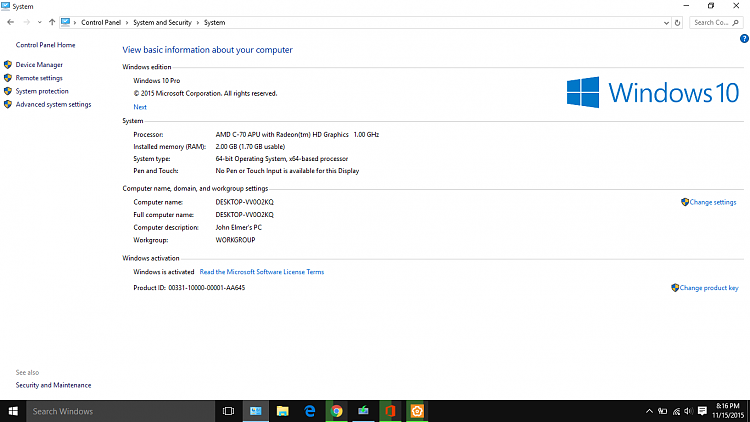Viewport: 750px width, 422px height.
Task: Click the Windows 10 Pro edition text
Action: pos(156,81)
